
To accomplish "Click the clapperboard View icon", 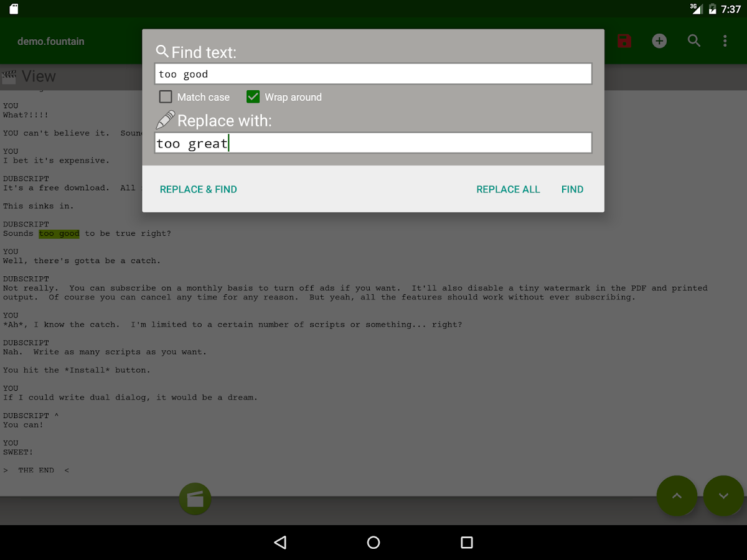I will (9, 77).
